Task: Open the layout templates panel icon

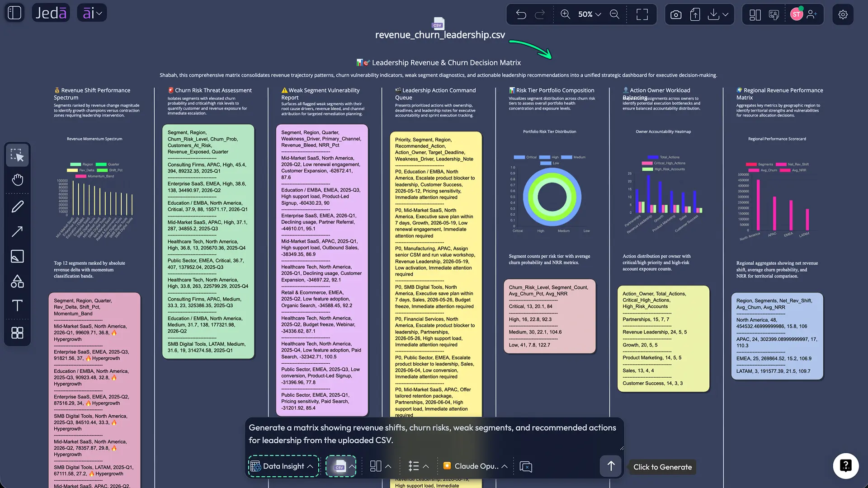Action: [755, 14]
